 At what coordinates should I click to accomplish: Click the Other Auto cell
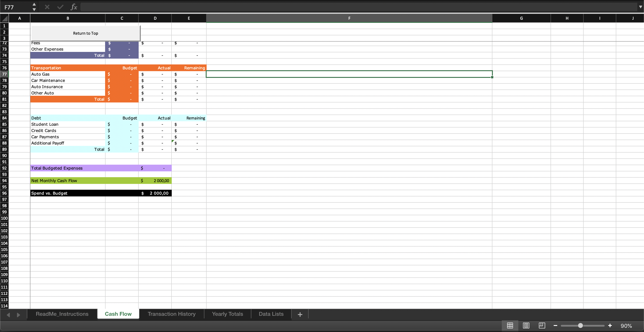pyautogui.click(x=68, y=93)
